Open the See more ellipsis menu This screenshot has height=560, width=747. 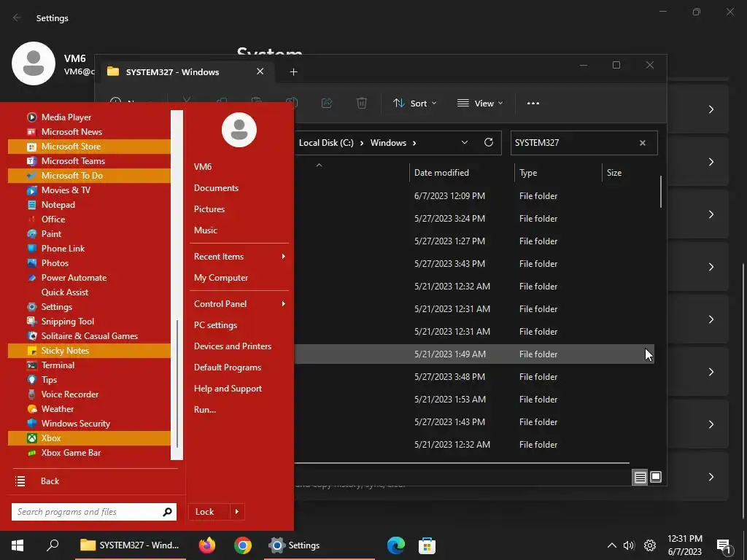tap(533, 104)
